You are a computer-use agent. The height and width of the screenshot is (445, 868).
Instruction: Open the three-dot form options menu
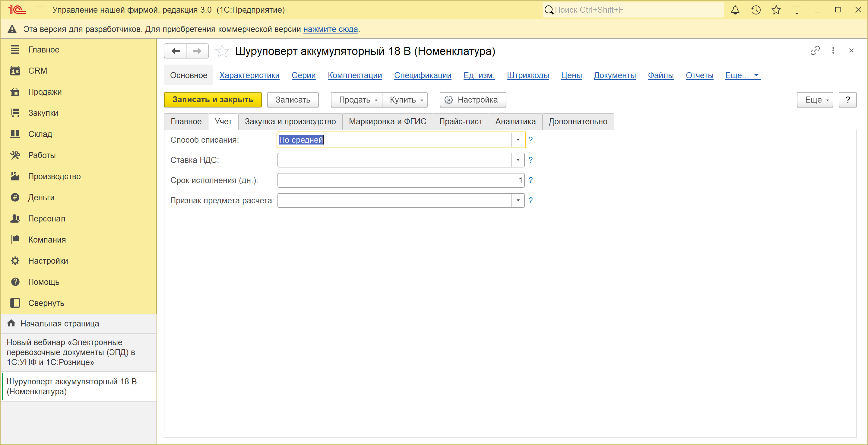[833, 51]
